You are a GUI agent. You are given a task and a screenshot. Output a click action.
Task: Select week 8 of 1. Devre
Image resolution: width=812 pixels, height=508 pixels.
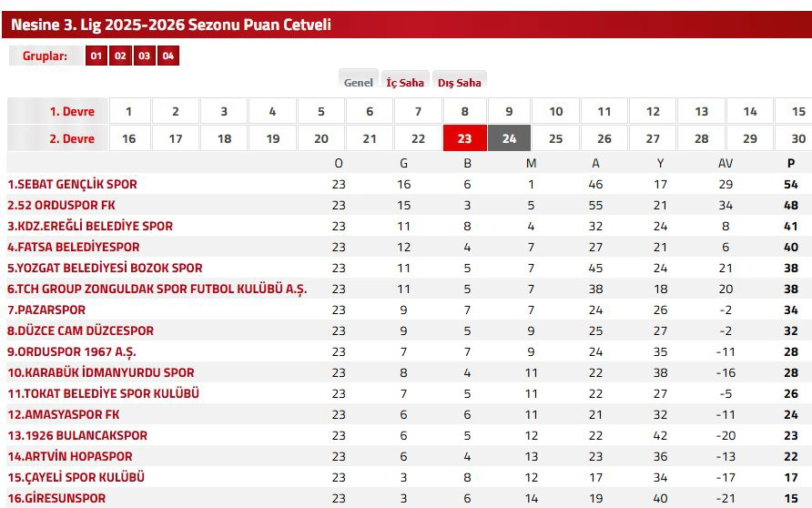click(465, 112)
